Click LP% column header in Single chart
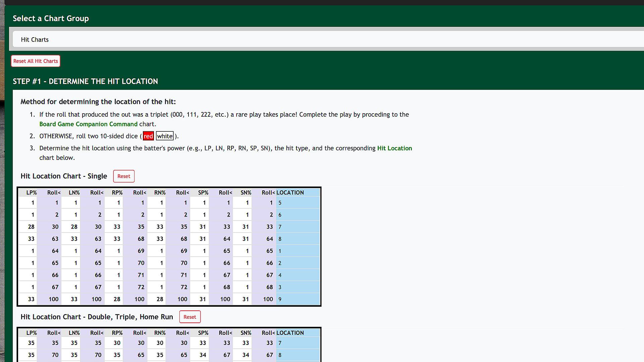644x362 pixels. pyautogui.click(x=32, y=193)
